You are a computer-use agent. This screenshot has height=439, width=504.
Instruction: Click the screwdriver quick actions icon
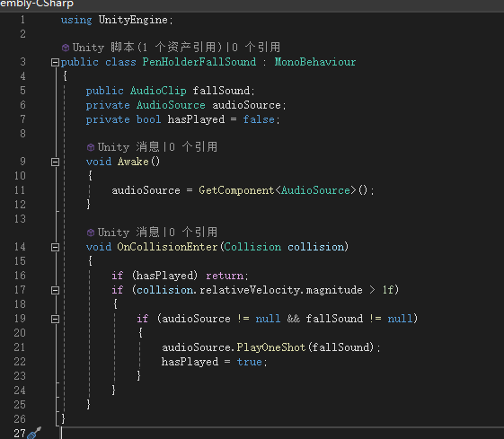click(34, 433)
